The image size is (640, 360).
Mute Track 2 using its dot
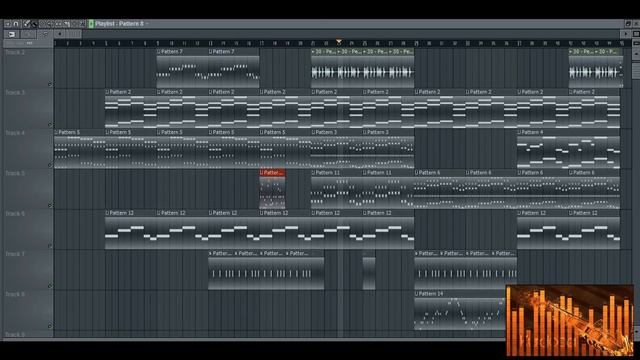point(50,84)
